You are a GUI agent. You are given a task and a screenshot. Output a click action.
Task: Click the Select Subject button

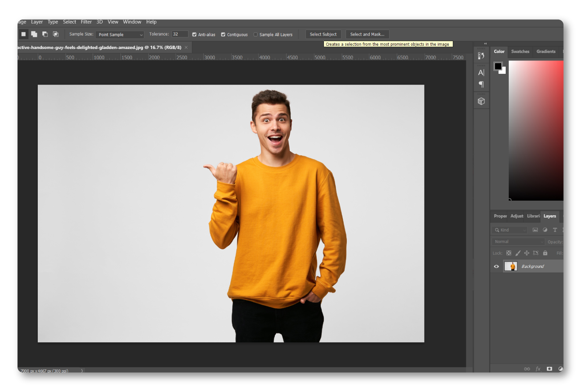(x=323, y=34)
